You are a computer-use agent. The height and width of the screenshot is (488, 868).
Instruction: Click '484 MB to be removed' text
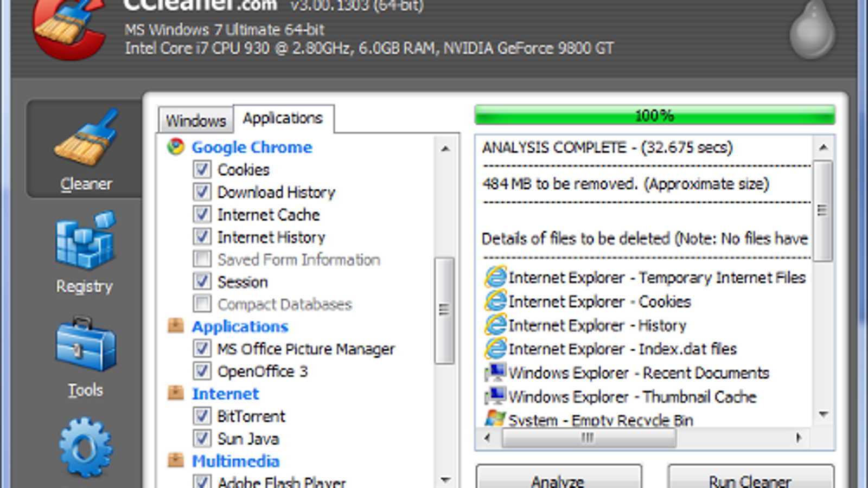pos(560,184)
